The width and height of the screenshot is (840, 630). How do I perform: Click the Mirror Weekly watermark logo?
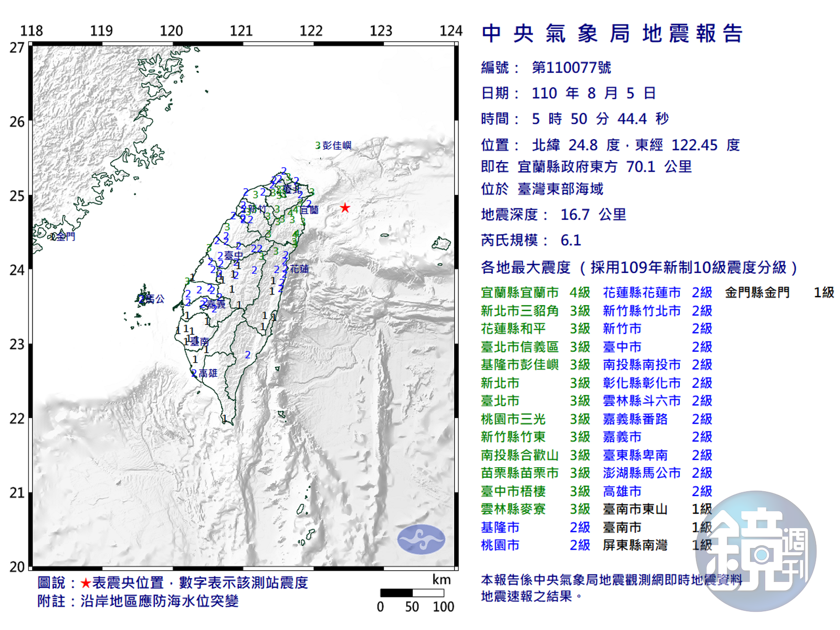756,551
